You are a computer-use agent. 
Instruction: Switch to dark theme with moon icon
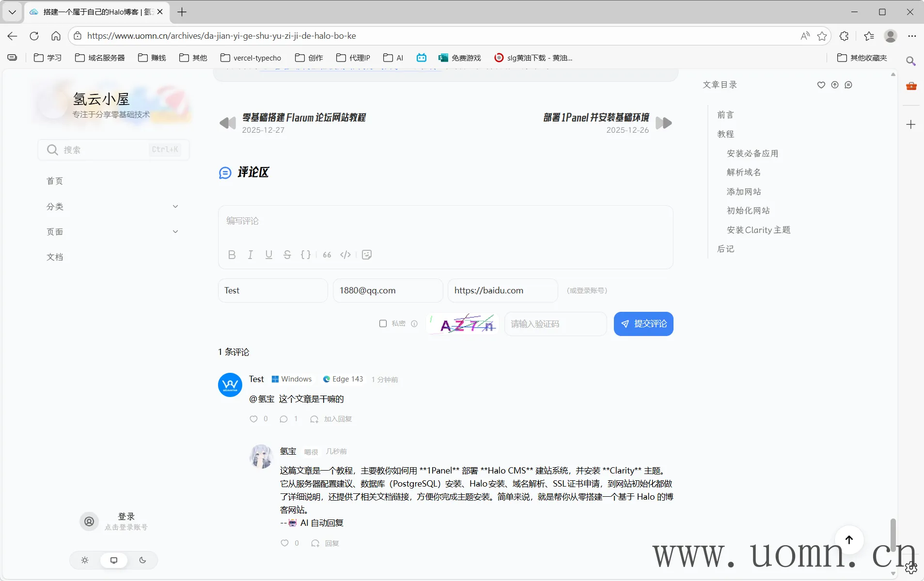tap(142, 560)
